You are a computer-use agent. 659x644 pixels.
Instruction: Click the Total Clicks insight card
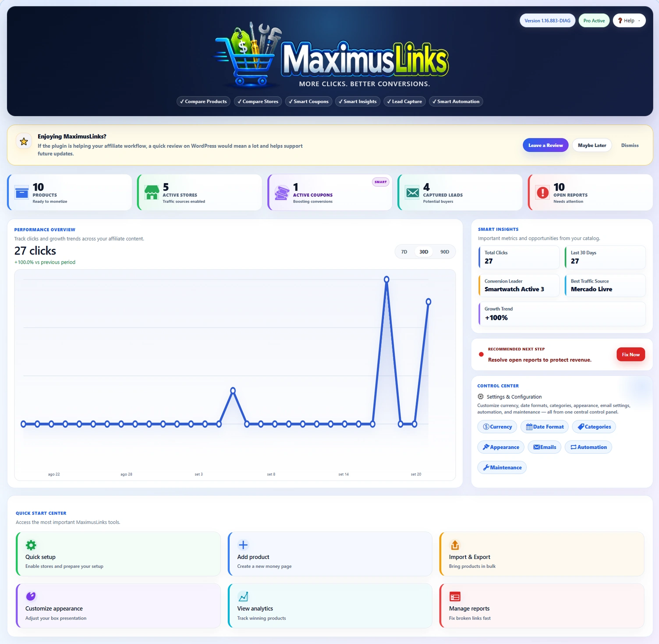click(519, 257)
